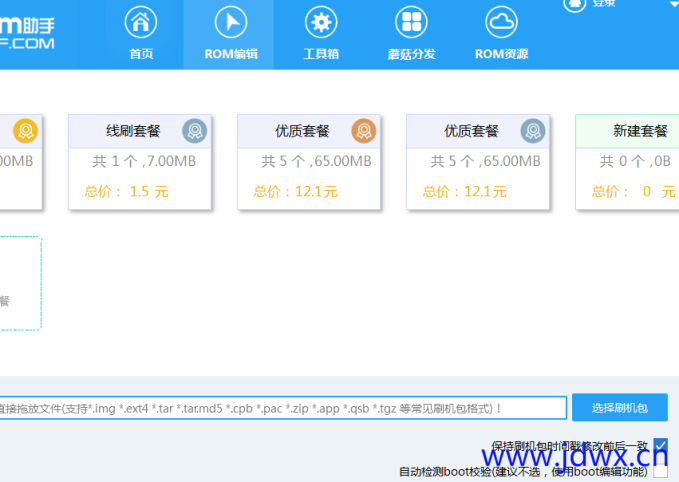The height and width of the screenshot is (482, 679).
Task: Click the 助手 logo at top left
Action: pos(27,33)
